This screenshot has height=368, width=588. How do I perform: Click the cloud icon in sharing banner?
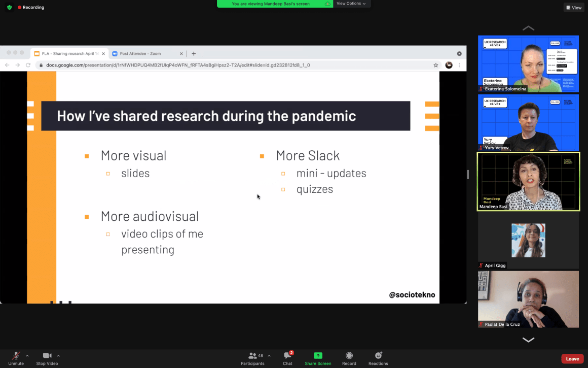(x=327, y=4)
